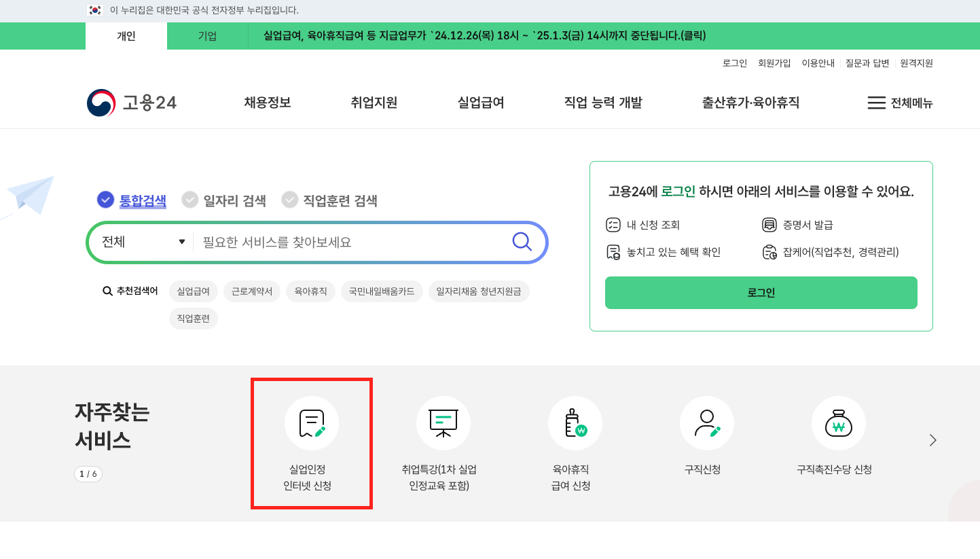Click next arrow in 자주찾는 서비스
Image resolution: width=980 pixels, height=559 pixels.
[933, 440]
